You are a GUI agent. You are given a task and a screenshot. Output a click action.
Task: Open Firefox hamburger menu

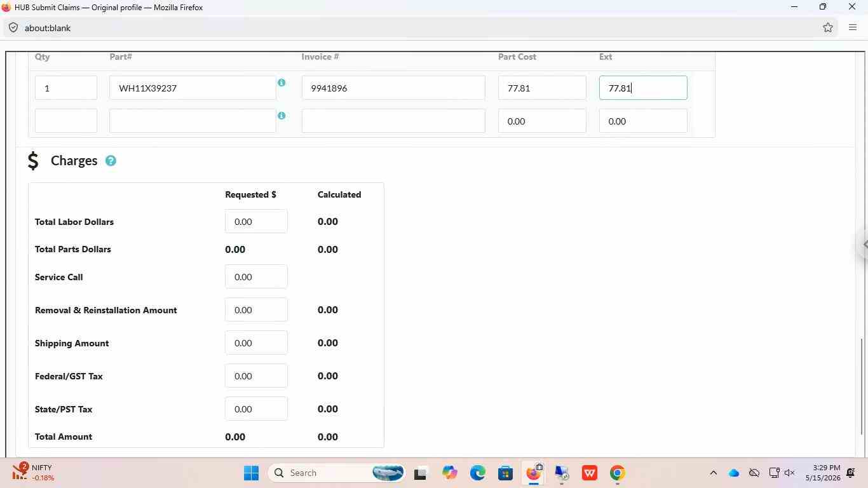[853, 27]
